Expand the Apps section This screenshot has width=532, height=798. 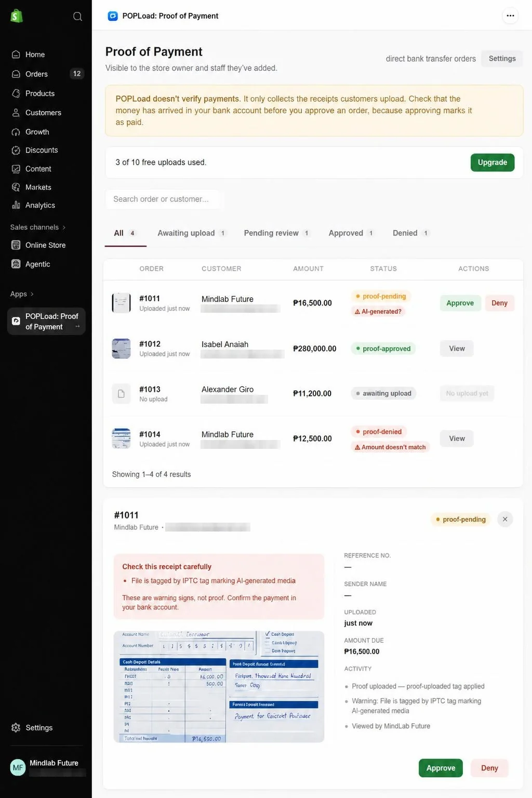[x=22, y=294]
